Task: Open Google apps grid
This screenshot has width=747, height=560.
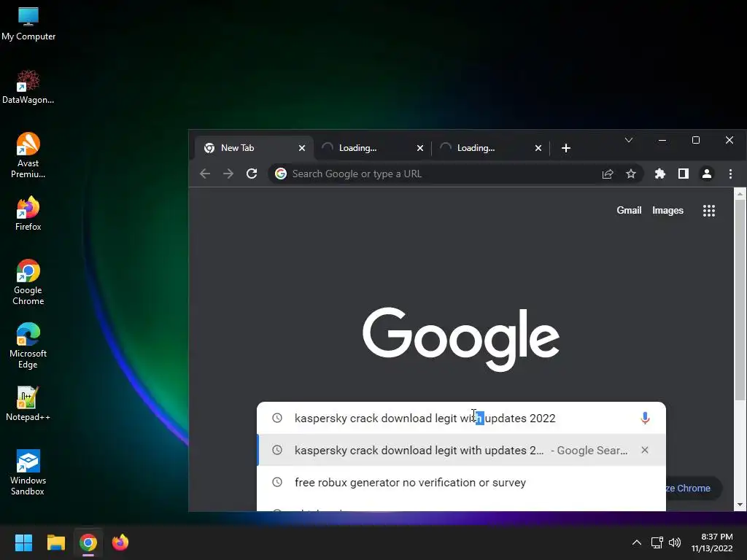Action: point(709,211)
